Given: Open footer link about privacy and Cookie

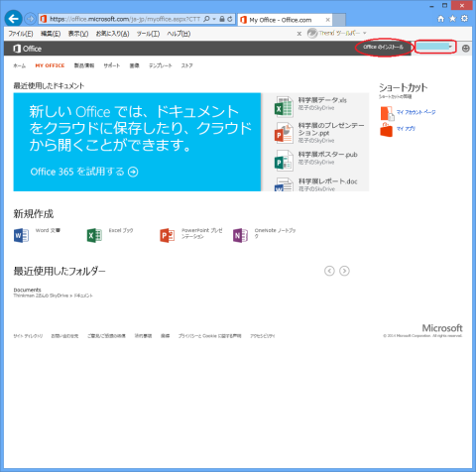Looking at the screenshot, I should pos(210,336).
